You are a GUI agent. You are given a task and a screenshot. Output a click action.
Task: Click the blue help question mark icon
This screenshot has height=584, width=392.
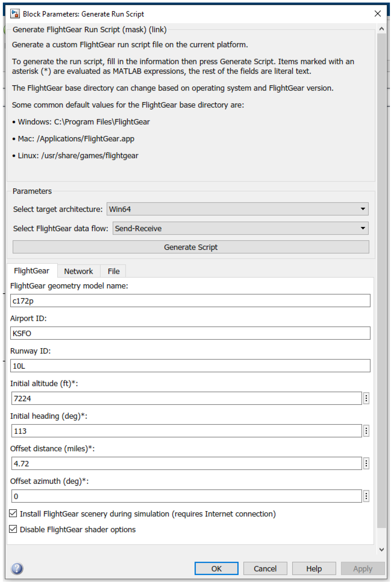point(17,568)
